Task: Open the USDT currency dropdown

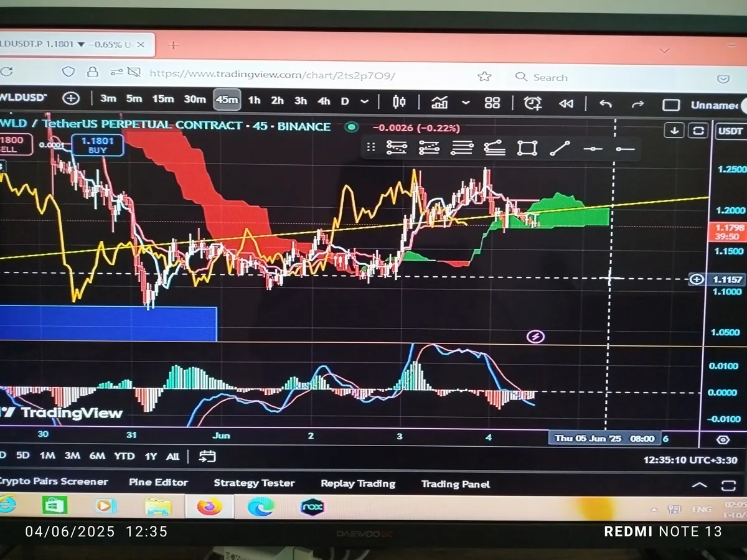Action: [730, 131]
